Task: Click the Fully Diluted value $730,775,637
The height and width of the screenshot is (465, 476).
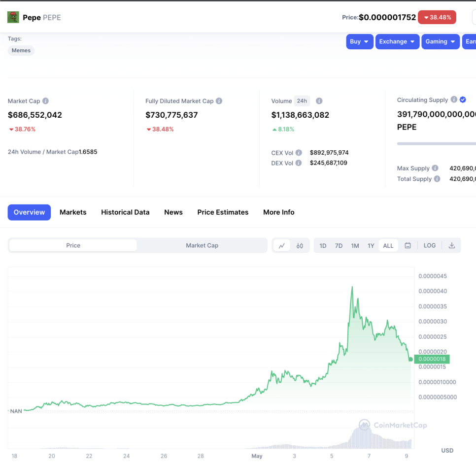Action: pyautogui.click(x=171, y=115)
